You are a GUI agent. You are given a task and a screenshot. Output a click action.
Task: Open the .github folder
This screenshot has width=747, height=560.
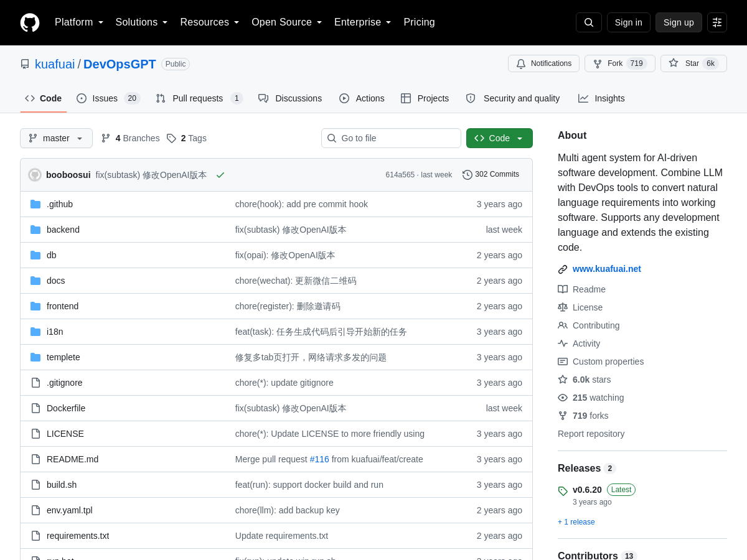tap(60, 204)
